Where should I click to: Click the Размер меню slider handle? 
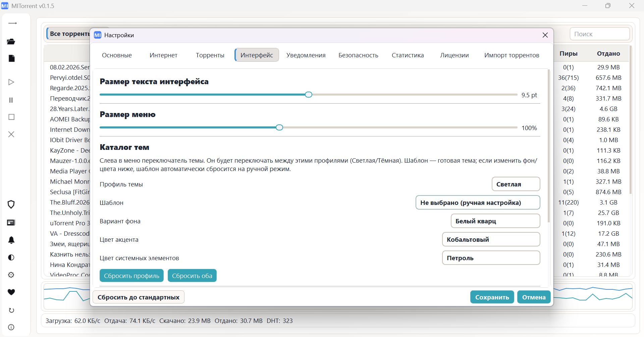coord(279,127)
